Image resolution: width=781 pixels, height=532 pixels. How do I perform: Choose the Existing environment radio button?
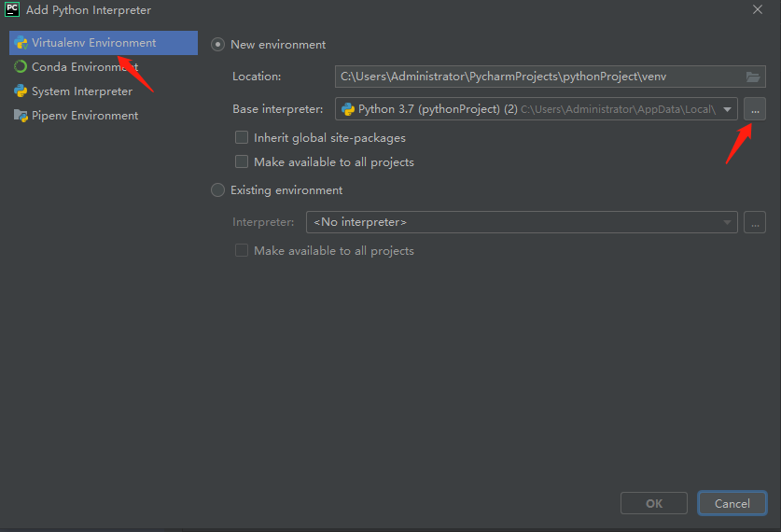217,190
